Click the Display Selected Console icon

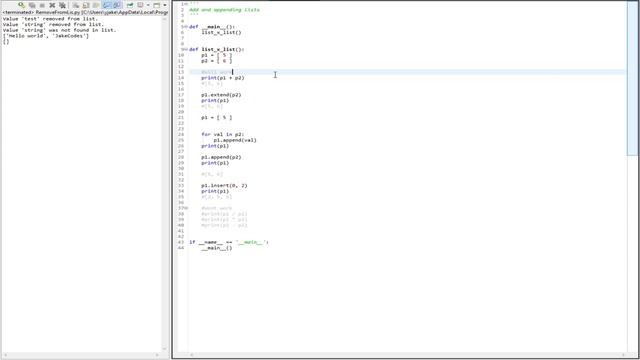click(x=140, y=5)
